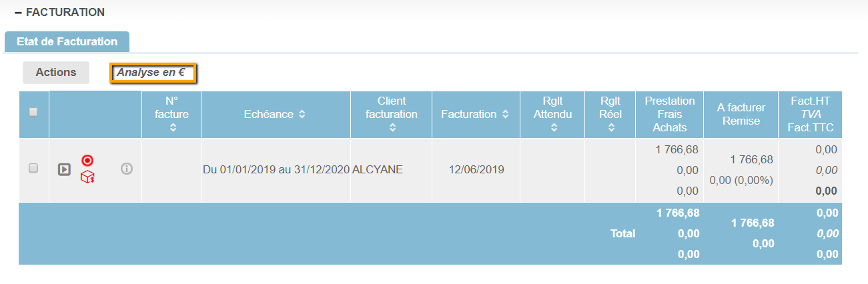The image size is (868, 284).
Task: Collapse the FACTURATION section with minus icon
Action: [18, 13]
